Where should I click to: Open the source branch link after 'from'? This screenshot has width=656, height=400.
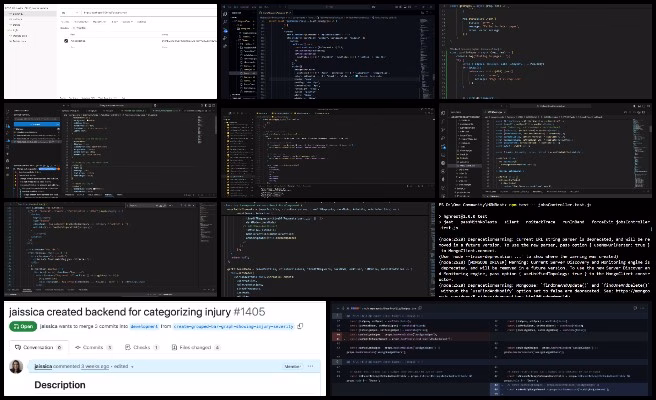coord(233,326)
